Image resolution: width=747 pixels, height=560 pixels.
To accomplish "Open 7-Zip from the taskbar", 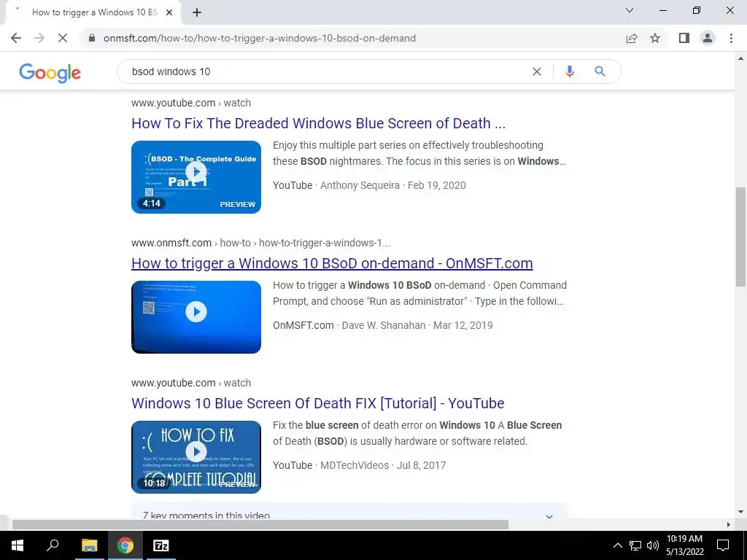I will pyautogui.click(x=161, y=545).
